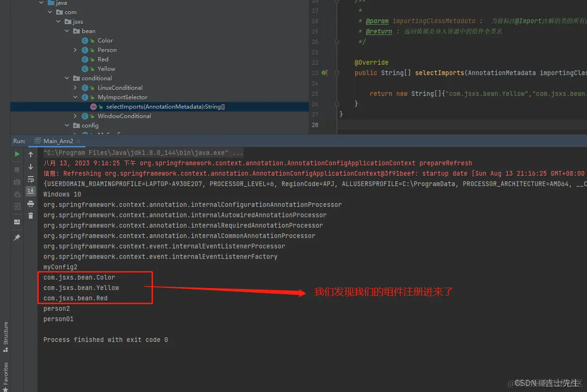Select selectImports method row in tree
This screenshot has width=587, height=392.
[x=160, y=107]
